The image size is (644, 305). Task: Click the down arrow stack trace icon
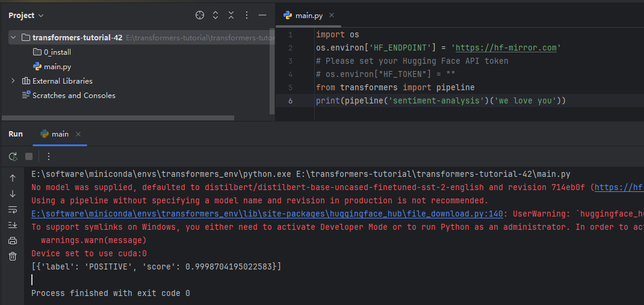[13, 194]
